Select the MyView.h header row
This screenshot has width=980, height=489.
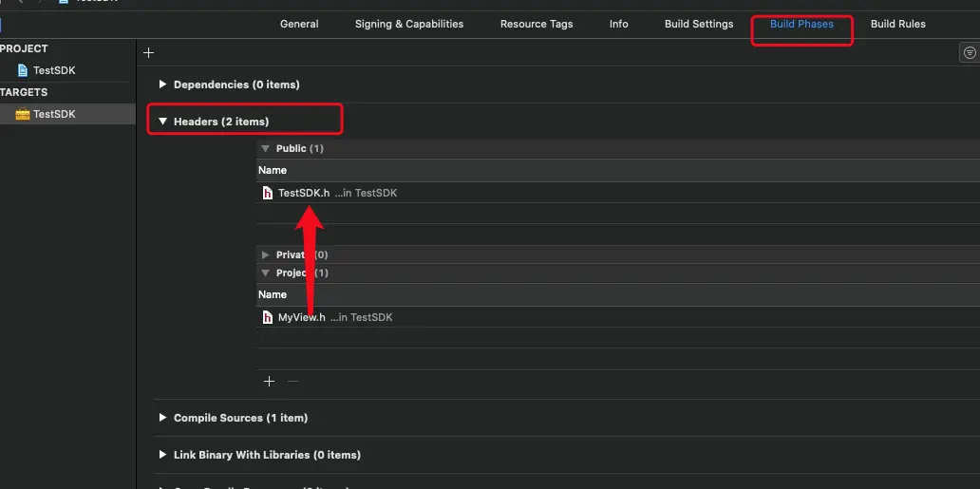click(x=618, y=317)
